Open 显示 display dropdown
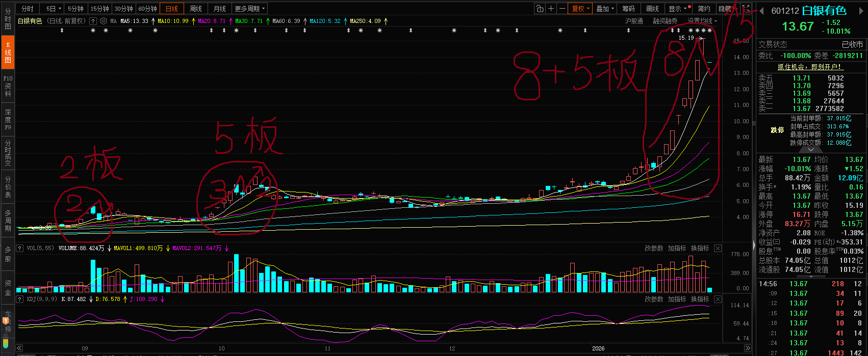Image resolution: width=868 pixels, height=356 pixels. [x=678, y=9]
